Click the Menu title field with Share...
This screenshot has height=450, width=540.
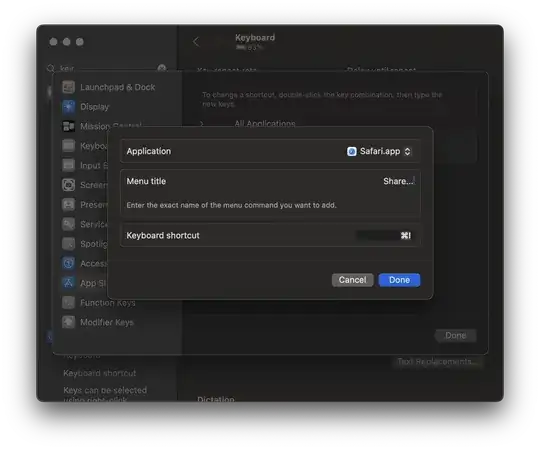coord(398,181)
